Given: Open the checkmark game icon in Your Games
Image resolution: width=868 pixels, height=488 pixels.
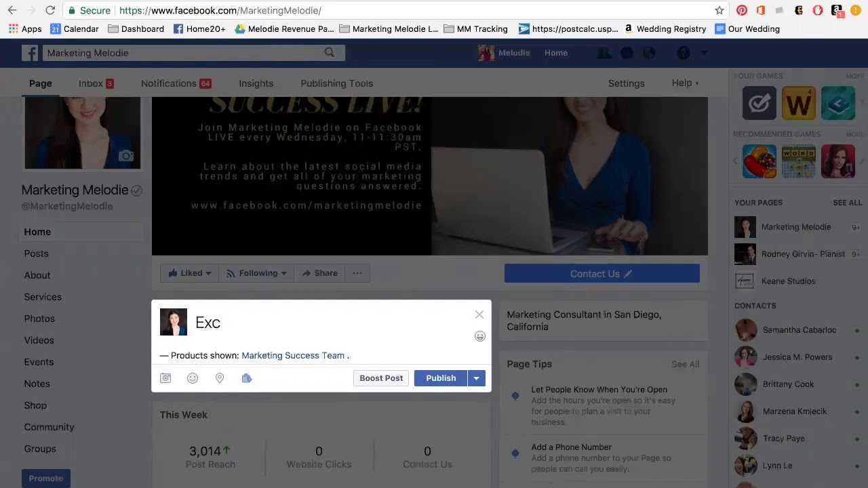Looking at the screenshot, I should coord(759,103).
